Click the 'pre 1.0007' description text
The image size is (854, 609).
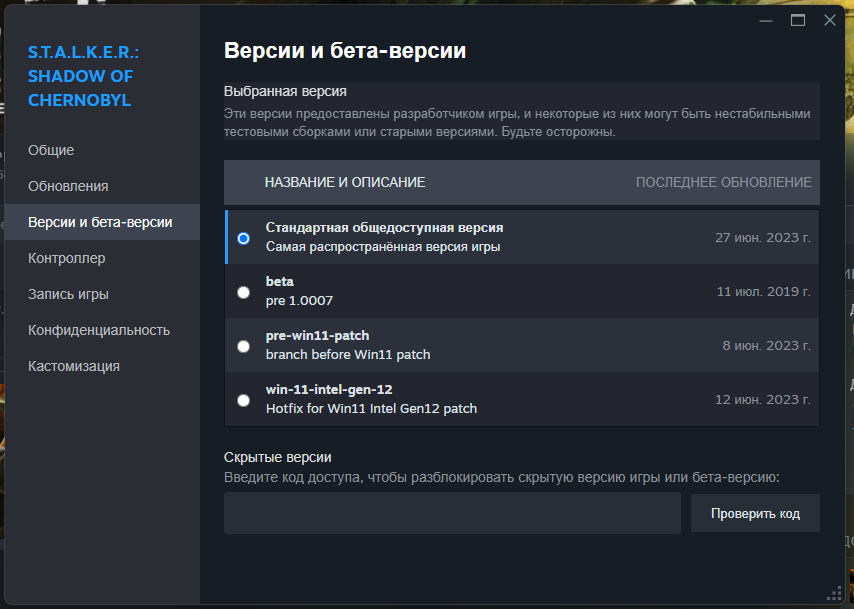point(299,301)
